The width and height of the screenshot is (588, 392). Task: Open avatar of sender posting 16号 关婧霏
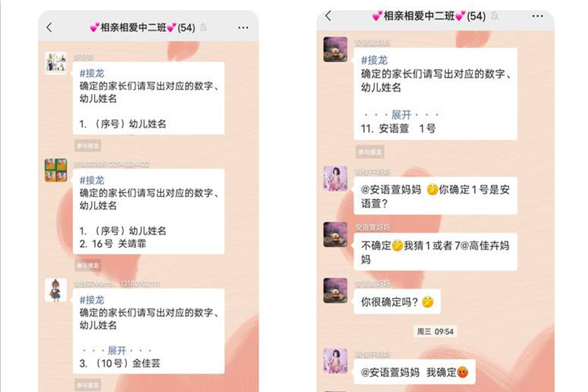56,170
